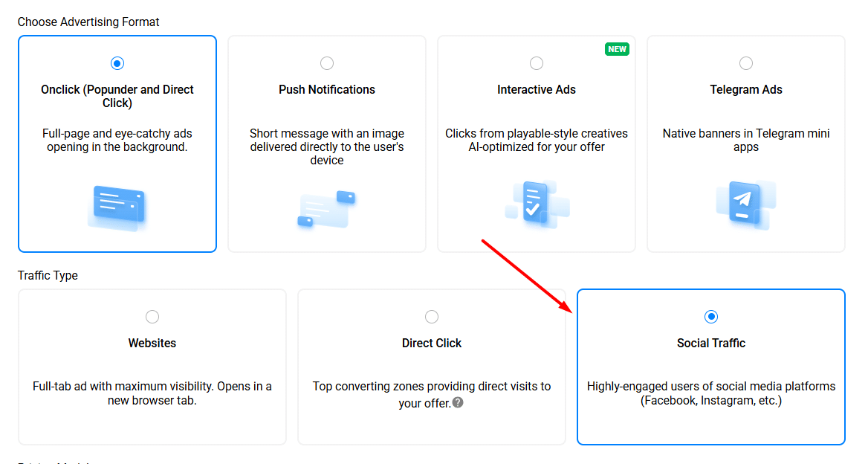Viewport: 868px width, 464px height.
Task: Select the Direct Click radio button
Action: 432,317
